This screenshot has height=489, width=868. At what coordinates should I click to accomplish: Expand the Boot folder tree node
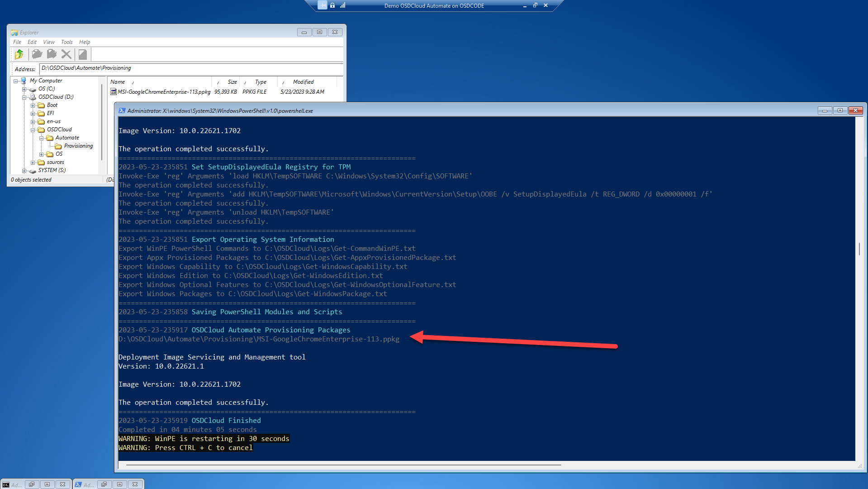pos(33,105)
